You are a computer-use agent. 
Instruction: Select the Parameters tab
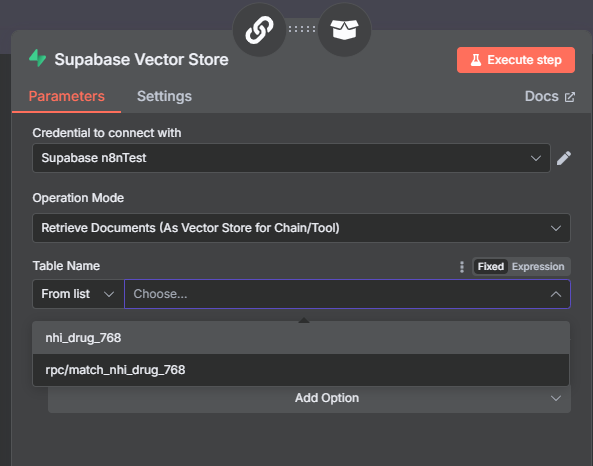(x=67, y=96)
